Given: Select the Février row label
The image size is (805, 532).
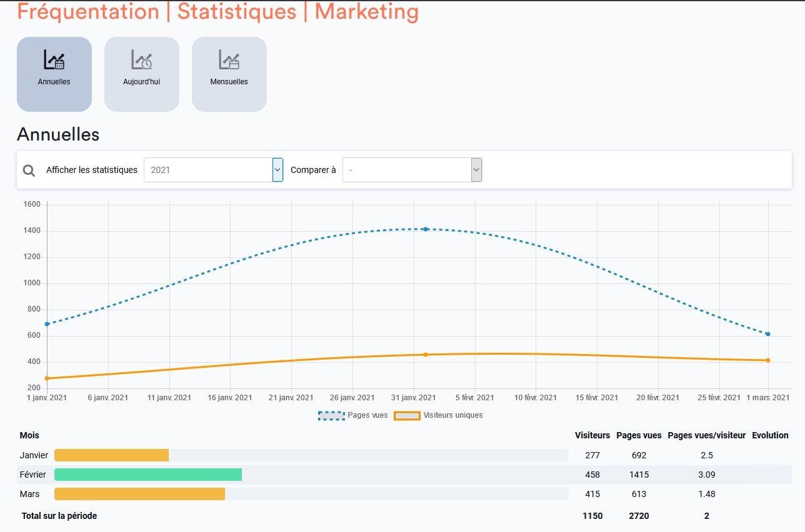Looking at the screenshot, I should click(33, 475).
